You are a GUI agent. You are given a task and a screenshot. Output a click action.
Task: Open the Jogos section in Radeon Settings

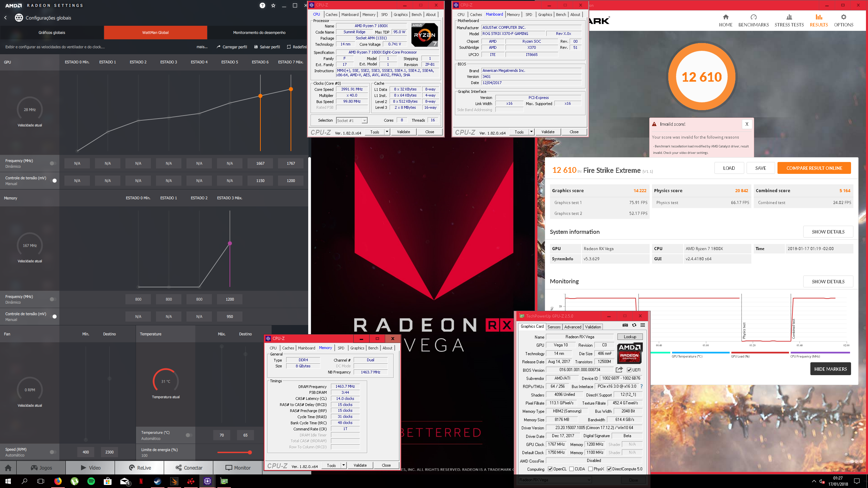pyautogui.click(x=41, y=468)
